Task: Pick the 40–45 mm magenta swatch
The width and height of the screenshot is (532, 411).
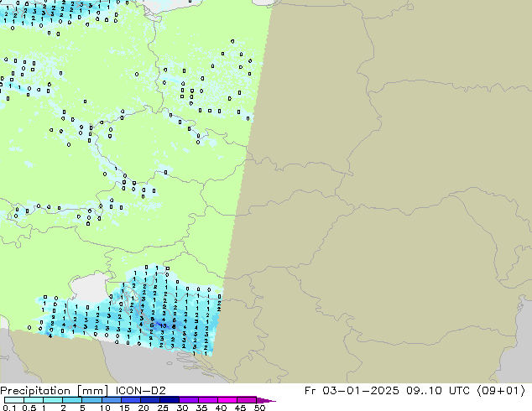Action: [227, 400]
